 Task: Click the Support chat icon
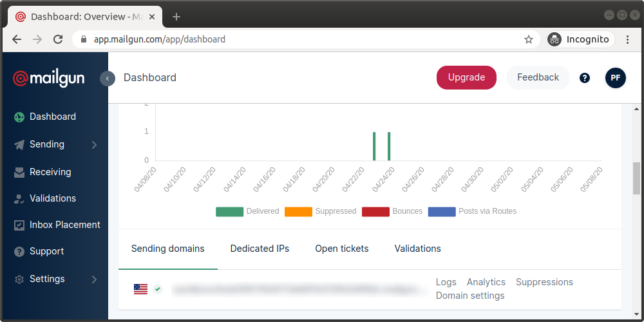(19, 252)
